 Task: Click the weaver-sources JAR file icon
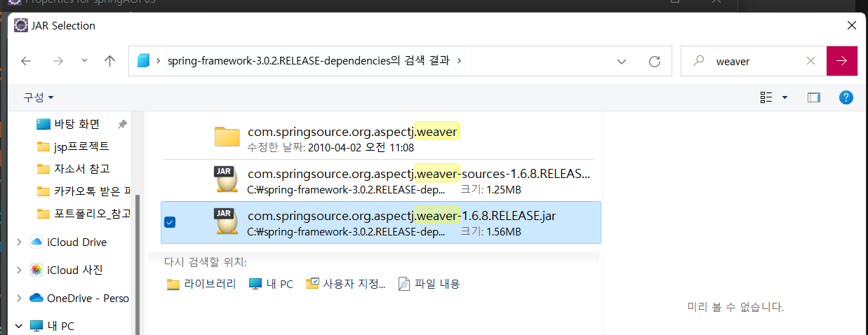tap(227, 180)
